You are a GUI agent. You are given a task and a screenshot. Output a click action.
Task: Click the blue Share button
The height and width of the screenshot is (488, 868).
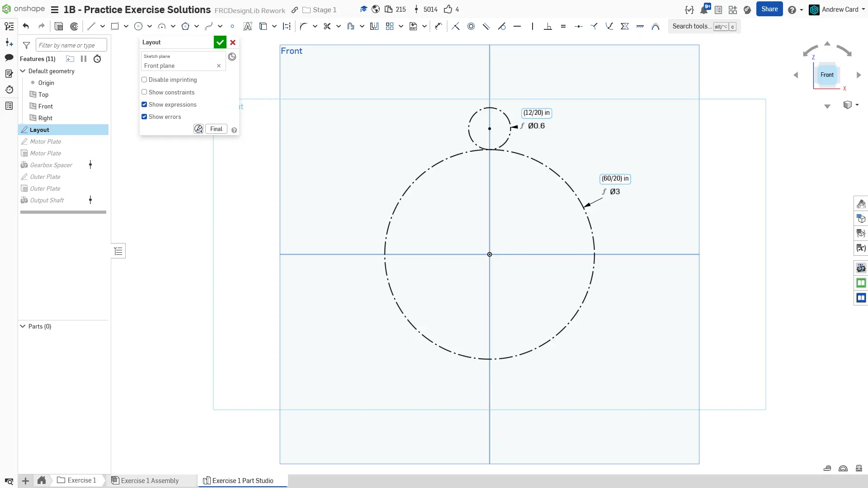769,9
